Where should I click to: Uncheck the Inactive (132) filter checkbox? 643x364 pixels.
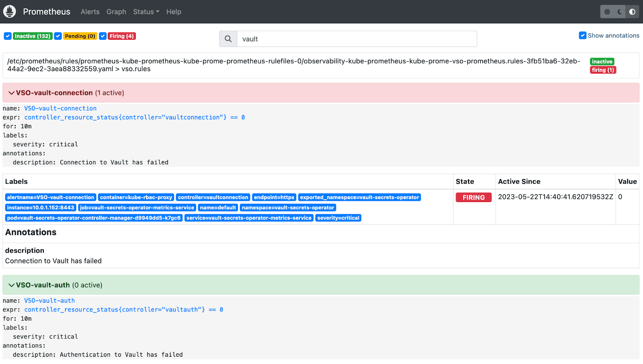point(8,36)
